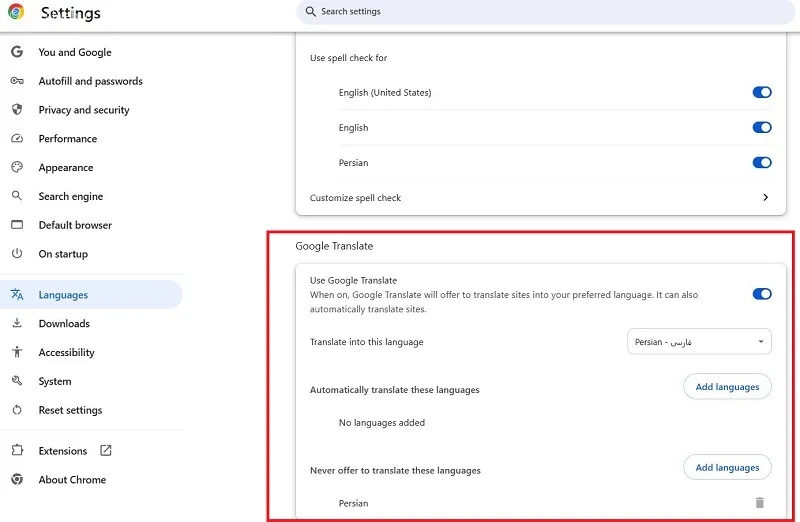Open the Extensions page link
This screenshot has width=800, height=522.
click(x=63, y=451)
